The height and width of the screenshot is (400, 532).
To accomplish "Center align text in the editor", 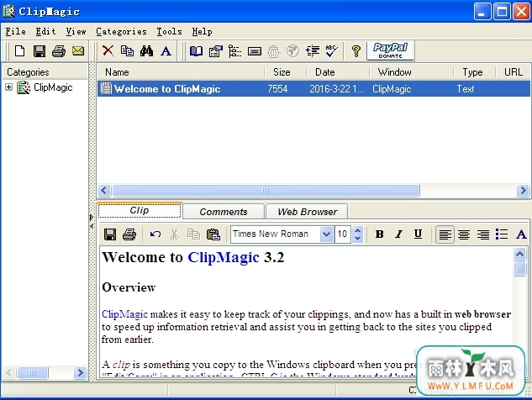I will [464, 234].
